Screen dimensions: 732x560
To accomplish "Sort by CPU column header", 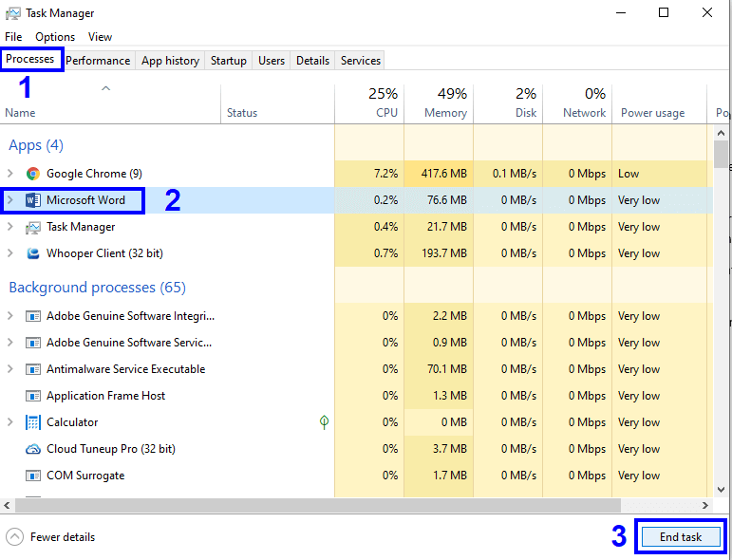I will click(x=369, y=103).
